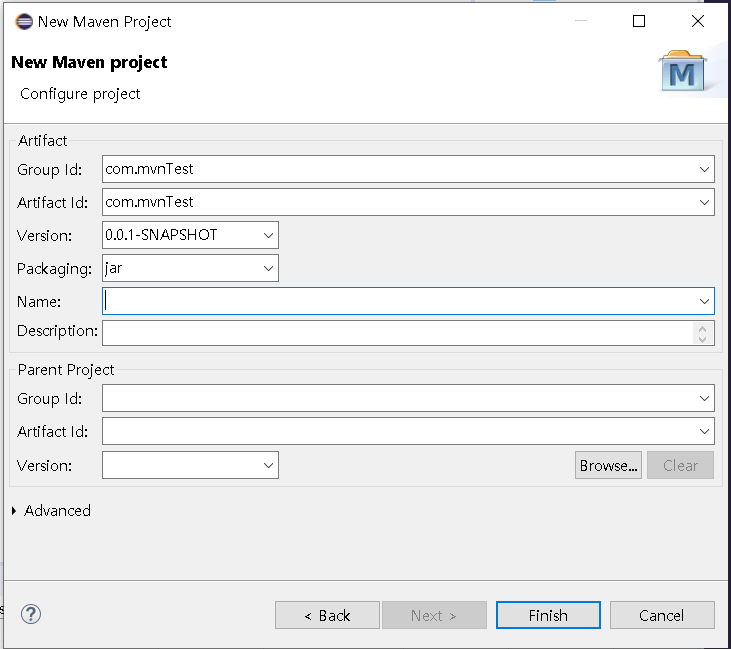
Task: Click the Finish button
Action: click(548, 615)
